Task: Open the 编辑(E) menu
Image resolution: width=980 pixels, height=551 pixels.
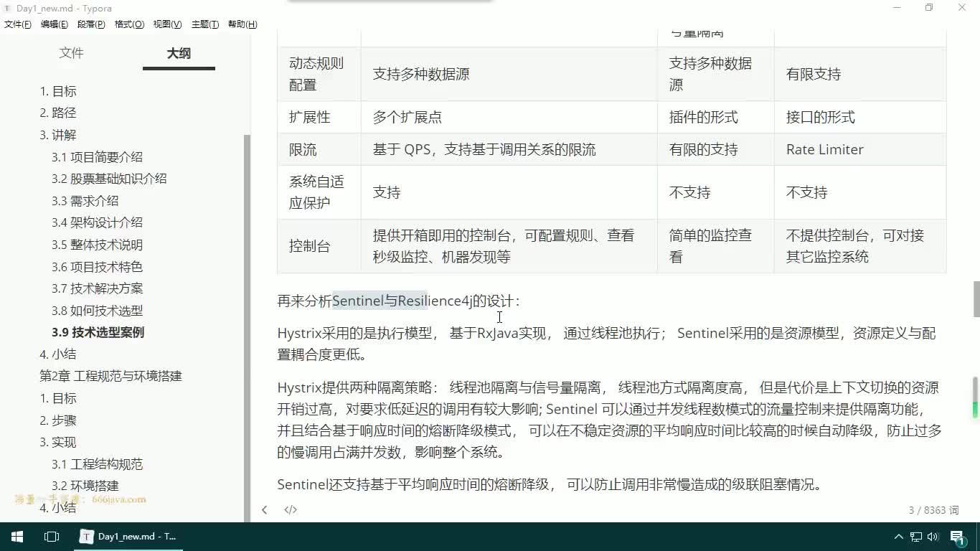Action: [55, 24]
